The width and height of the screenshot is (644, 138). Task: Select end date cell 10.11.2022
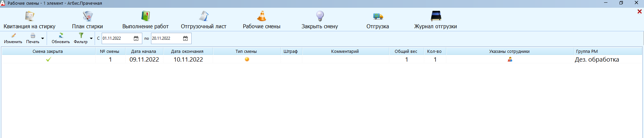tap(188, 59)
